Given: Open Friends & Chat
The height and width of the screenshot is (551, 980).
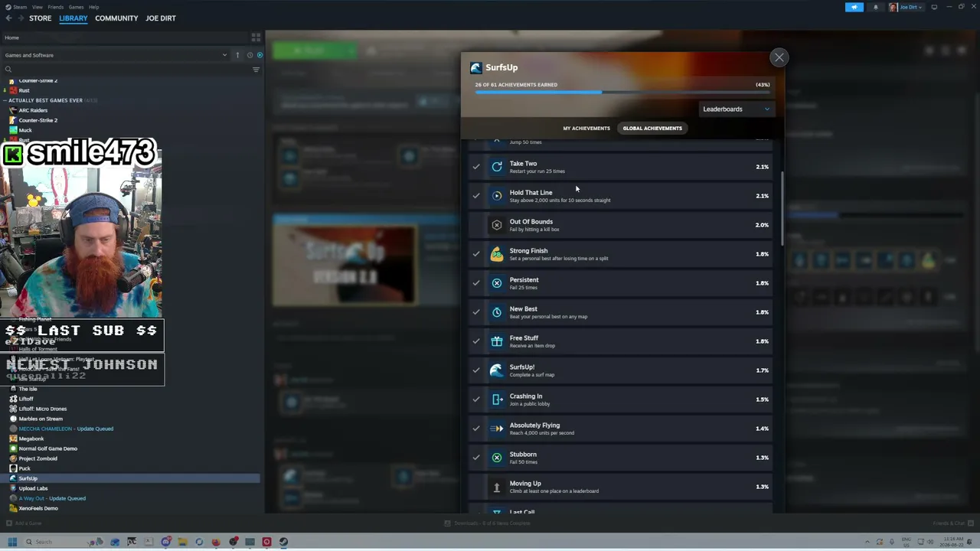Looking at the screenshot, I should coord(952,523).
